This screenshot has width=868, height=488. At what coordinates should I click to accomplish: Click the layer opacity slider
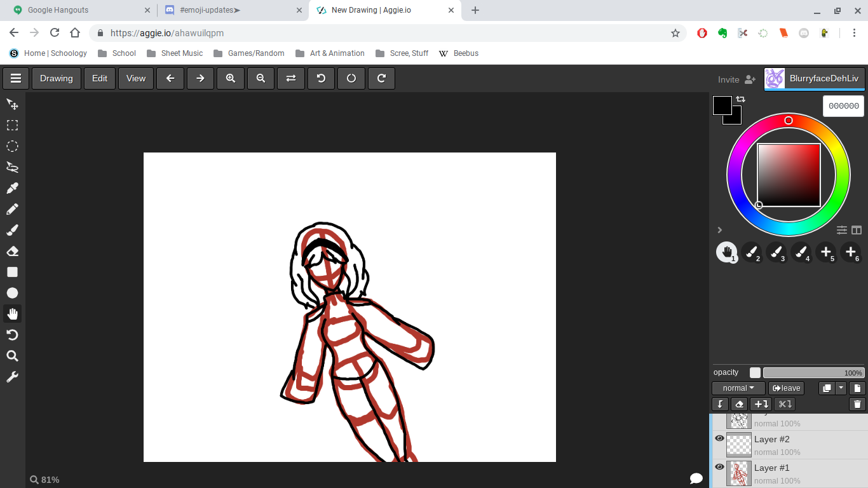(813, 373)
